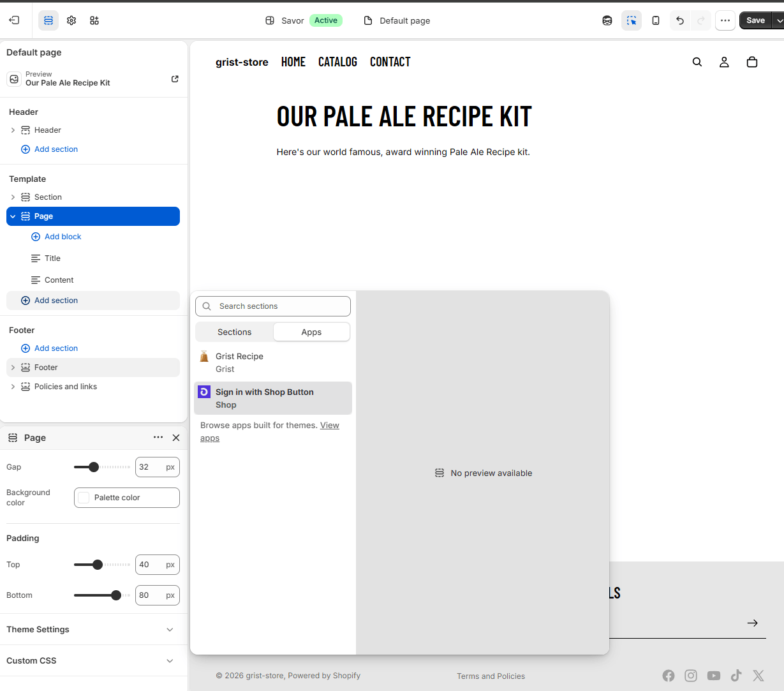Switch to mobile preview
Viewport: 784px width, 691px height.
point(656,20)
